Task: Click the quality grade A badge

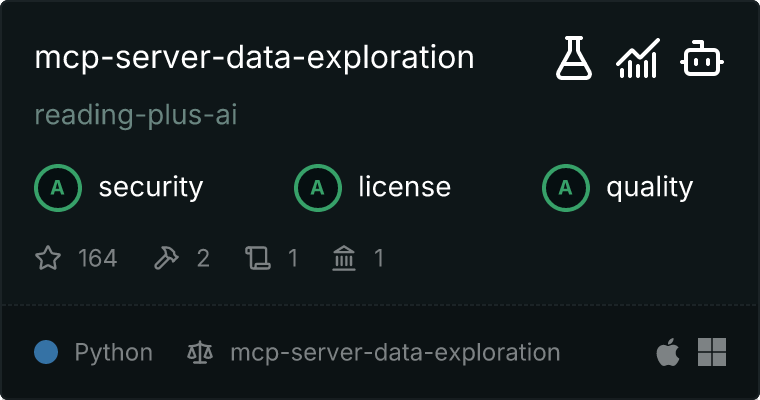Action: pos(566,188)
